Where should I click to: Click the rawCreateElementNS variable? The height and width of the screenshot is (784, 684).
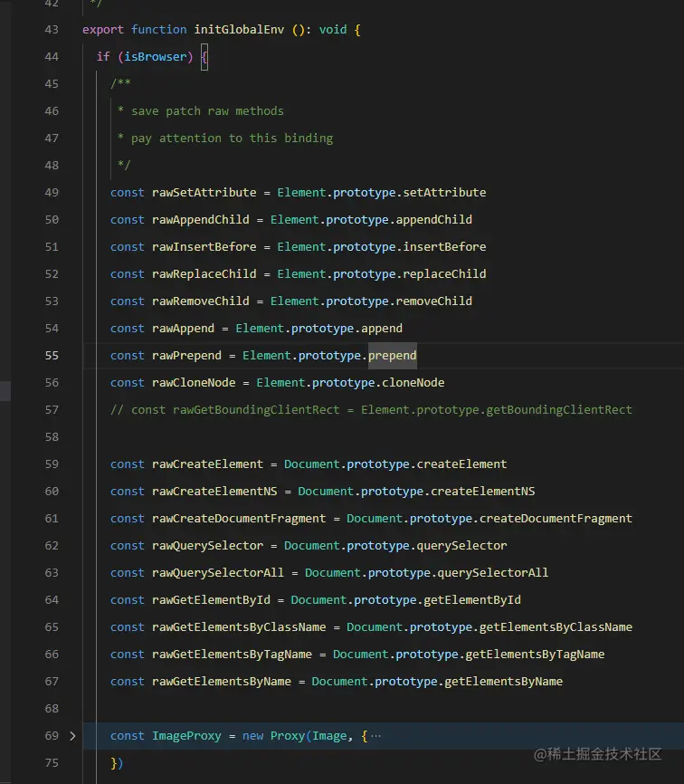[x=214, y=492]
